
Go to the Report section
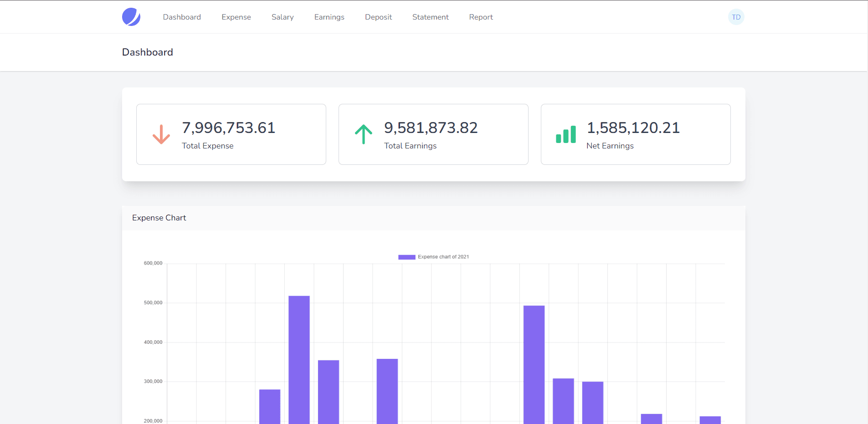click(x=481, y=17)
